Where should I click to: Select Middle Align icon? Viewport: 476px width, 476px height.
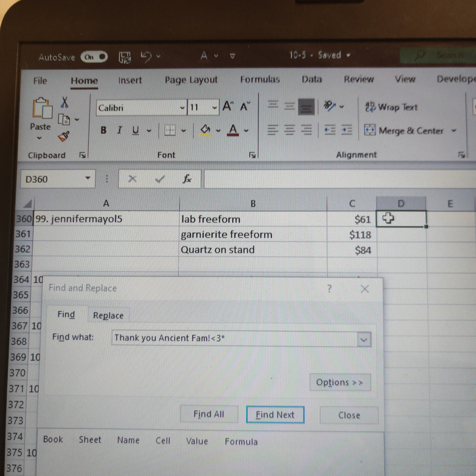pos(290,106)
